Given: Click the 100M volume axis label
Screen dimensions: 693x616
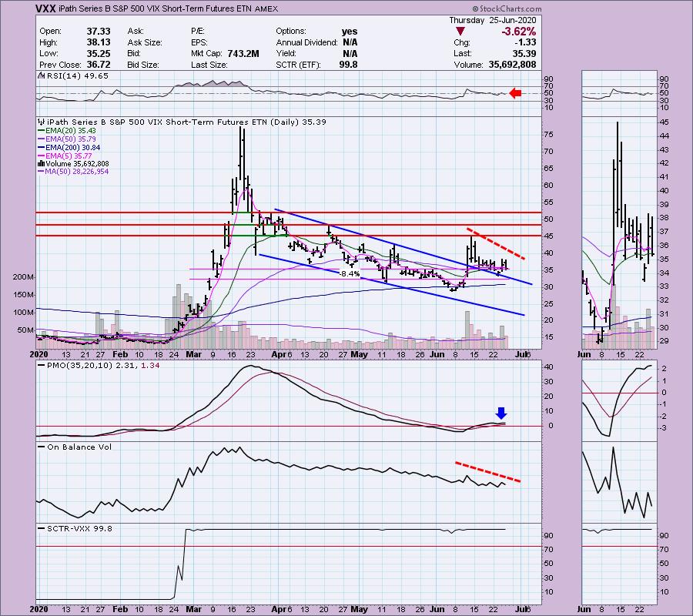Looking at the screenshot, I should pyautogui.click(x=25, y=313).
